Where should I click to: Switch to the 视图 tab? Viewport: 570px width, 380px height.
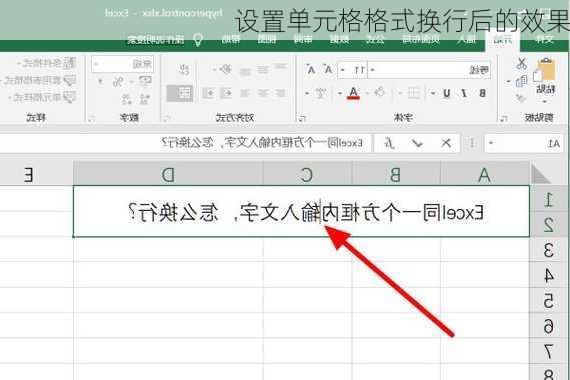point(267,39)
